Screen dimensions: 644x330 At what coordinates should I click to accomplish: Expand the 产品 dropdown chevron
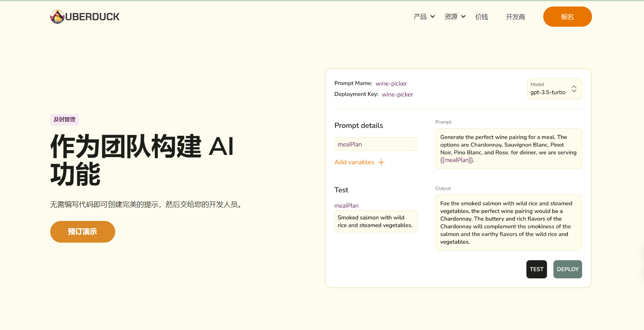(x=432, y=17)
